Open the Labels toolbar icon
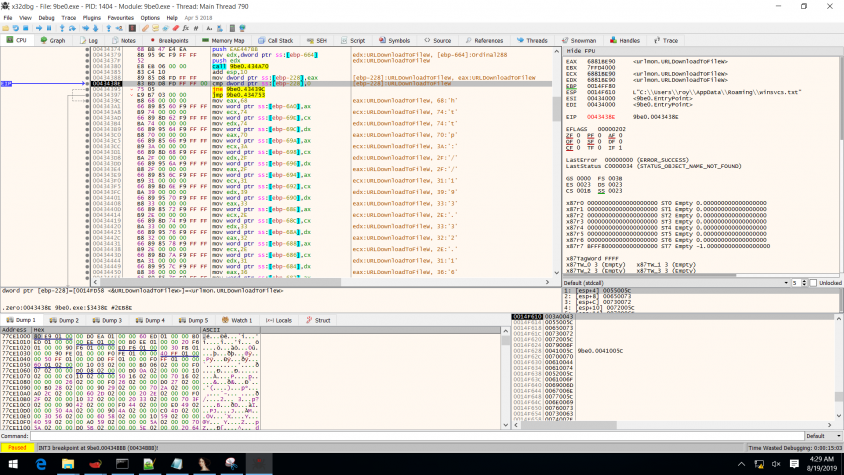Viewport: 844px width, 475px height. (x=165, y=28)
